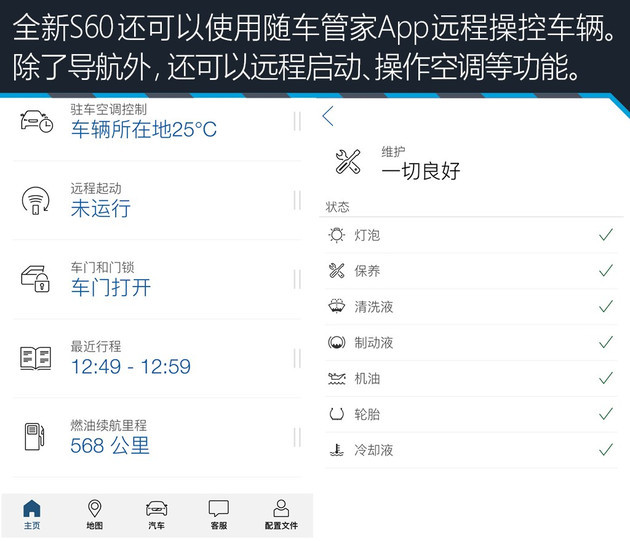Screen dimensions: 630x541
Task: Grab the handle on 远程起动 row
Action: coord(297,200)
